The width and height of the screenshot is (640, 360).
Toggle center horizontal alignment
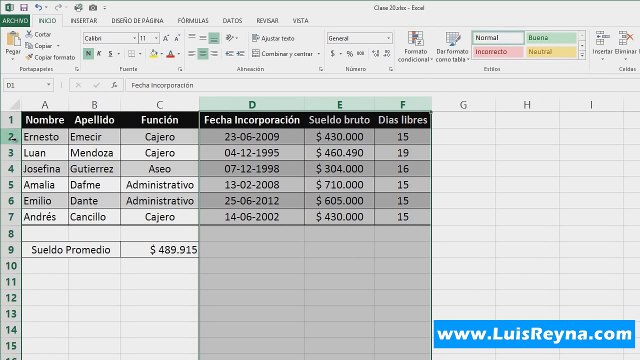click(x=203, y=53)
